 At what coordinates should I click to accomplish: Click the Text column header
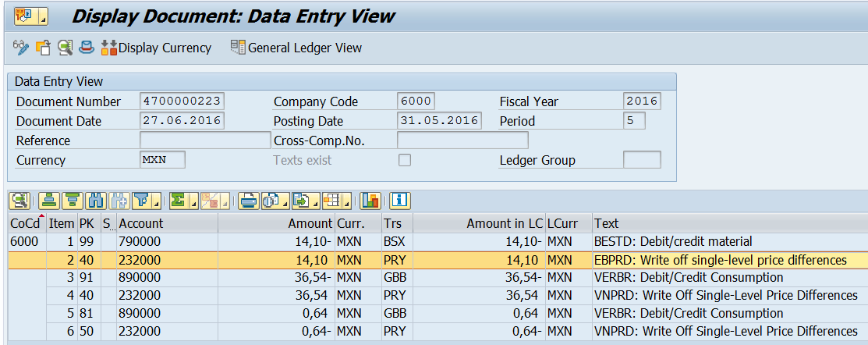coord(730,223)
